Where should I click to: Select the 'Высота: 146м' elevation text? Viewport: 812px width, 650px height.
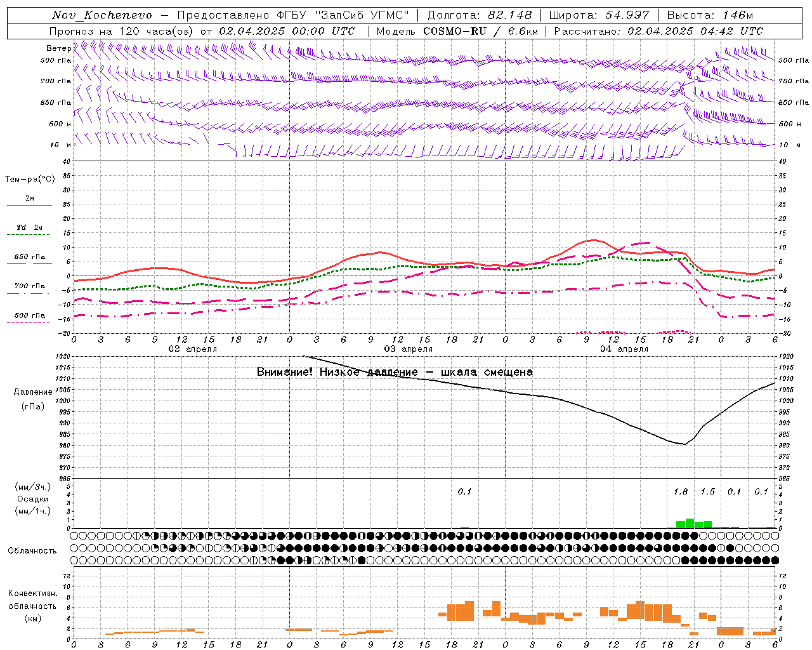(710, 15)
